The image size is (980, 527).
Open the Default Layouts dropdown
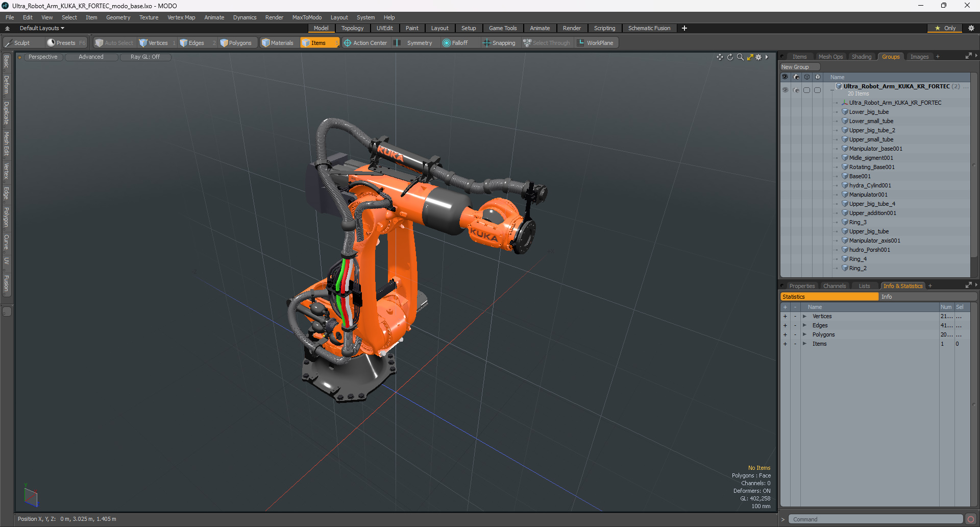(42, 28)
